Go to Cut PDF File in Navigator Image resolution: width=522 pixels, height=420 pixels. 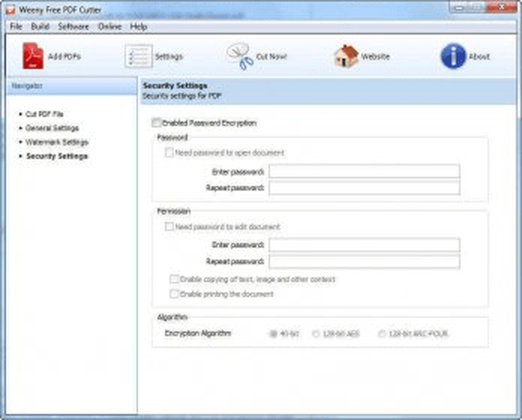pos(44,114)
